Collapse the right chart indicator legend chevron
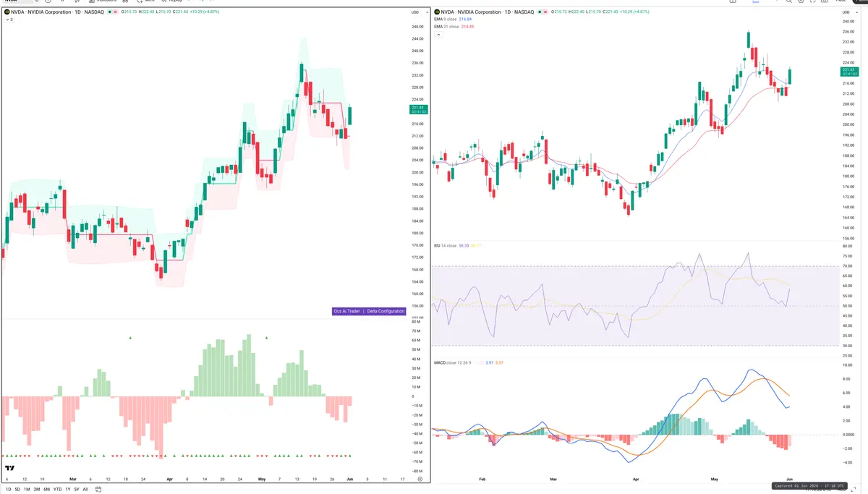The image size is (868, 494). [x=438, y=35]
